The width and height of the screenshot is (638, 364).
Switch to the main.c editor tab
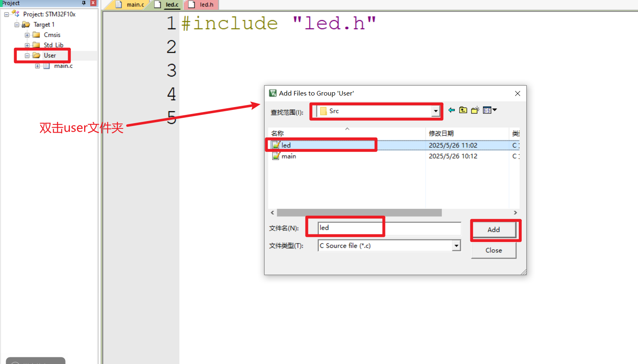coord(135,5)
